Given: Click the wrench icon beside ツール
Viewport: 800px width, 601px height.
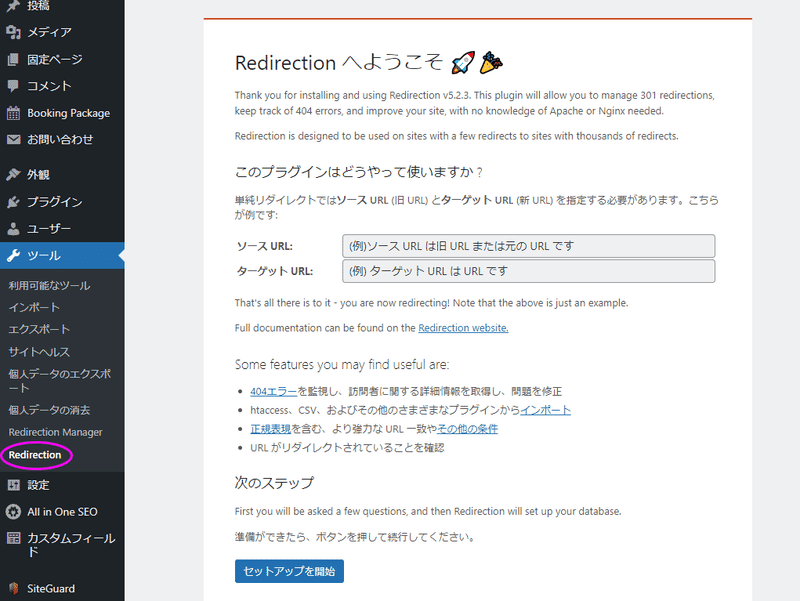Looking at the screenshot, I should pyautogui.click(x=14, y=256).
